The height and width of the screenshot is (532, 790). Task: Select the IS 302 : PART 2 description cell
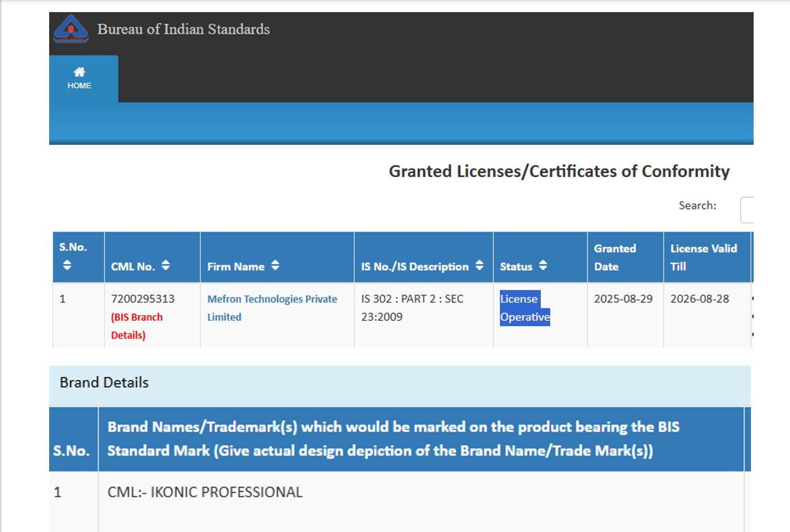pos(412,308)
